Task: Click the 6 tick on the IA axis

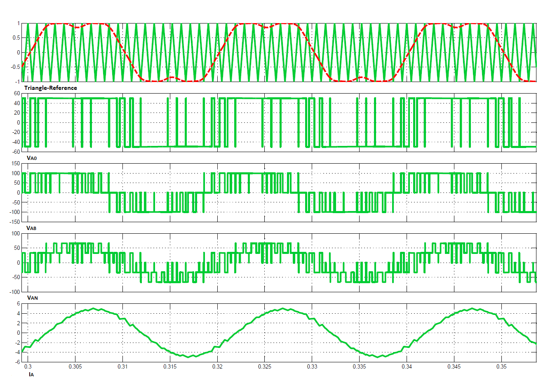Action: pyautogui.click(x=19, y=304)
